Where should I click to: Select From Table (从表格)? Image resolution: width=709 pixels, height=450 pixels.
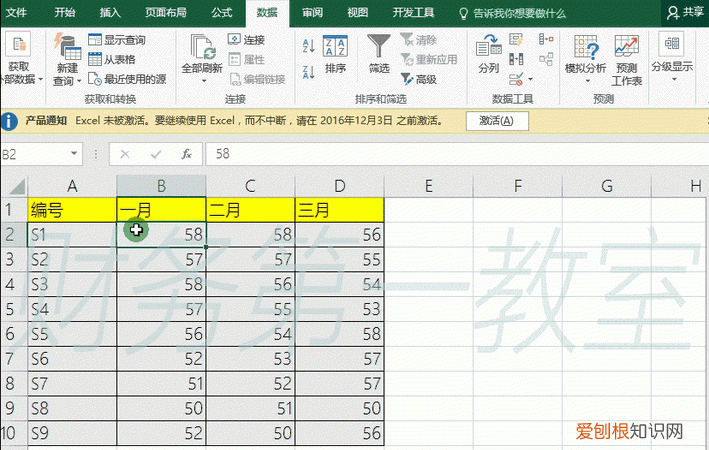pos(112,59)
